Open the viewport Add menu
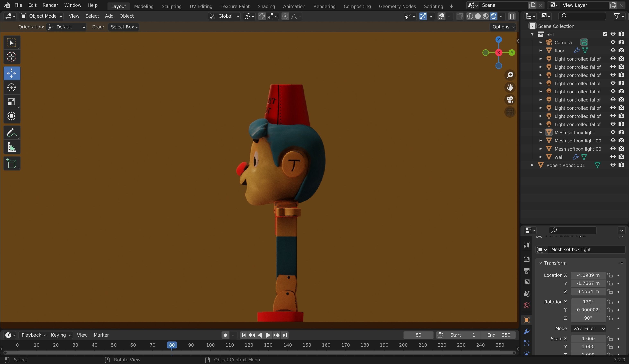This screenshot has height=364, width=629. click(109, 16)
